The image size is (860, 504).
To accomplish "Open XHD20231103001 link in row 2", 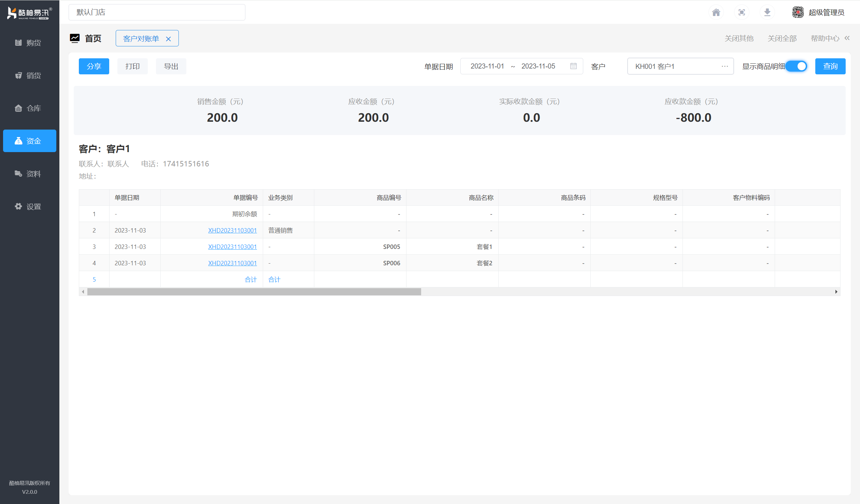I will 232,230.
